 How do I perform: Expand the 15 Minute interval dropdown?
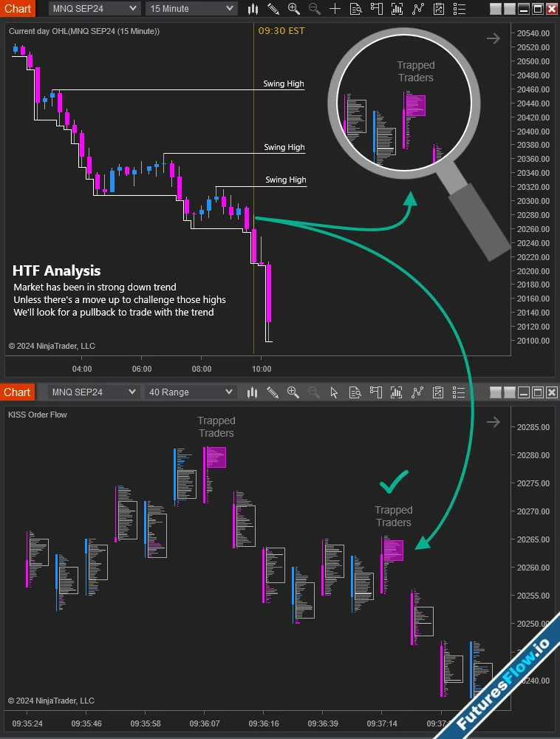(x=191, y=9)
